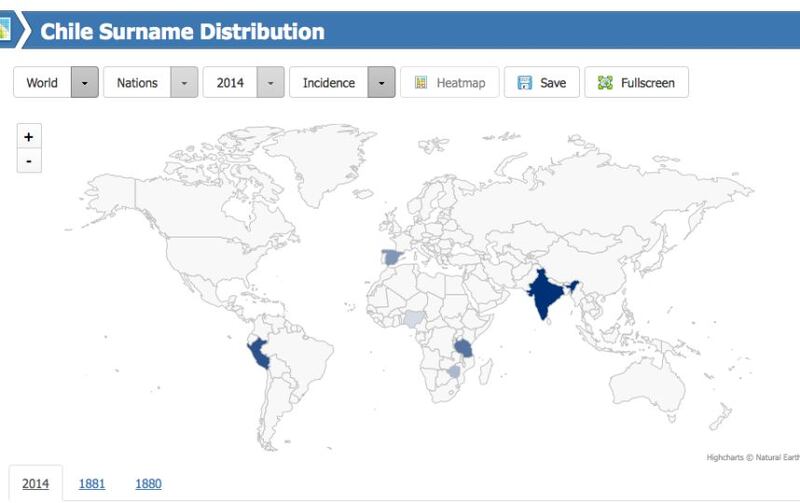The image size is (800, 503).
Task: Open the Nations dropdown arrow
Action: pyautogui.click(x=183, y=83)
